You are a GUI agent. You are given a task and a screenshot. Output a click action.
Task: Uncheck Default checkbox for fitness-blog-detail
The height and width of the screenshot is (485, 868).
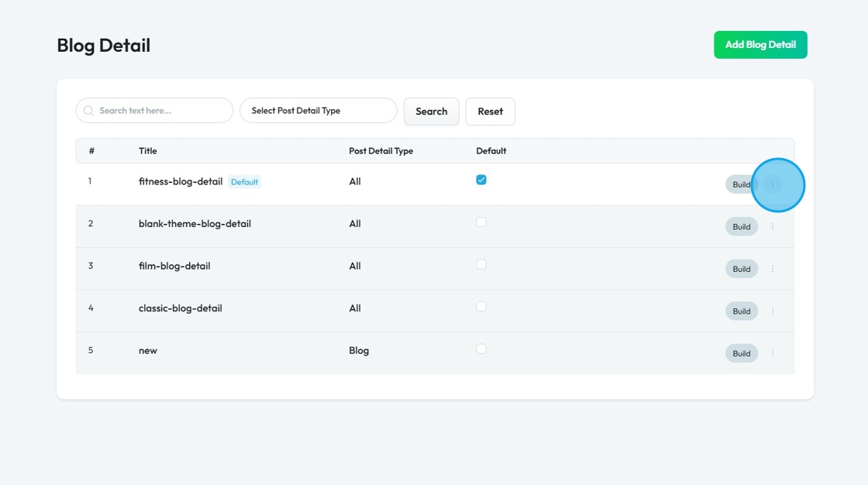481,180
